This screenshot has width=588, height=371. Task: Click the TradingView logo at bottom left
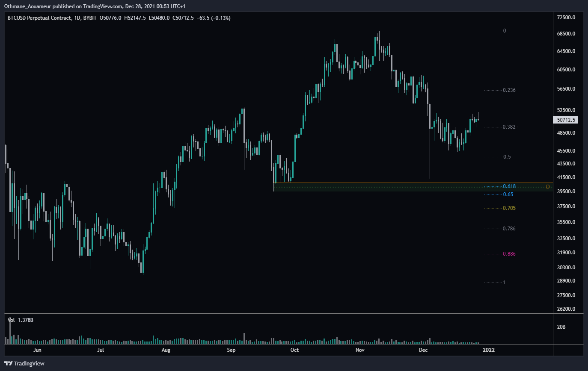pyautogui.click(x=25, y=363)
